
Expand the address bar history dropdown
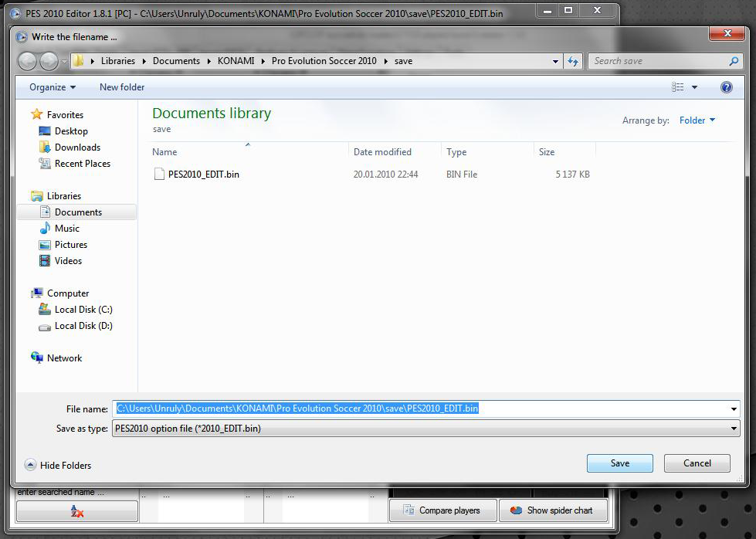click(x=555, y=61)
